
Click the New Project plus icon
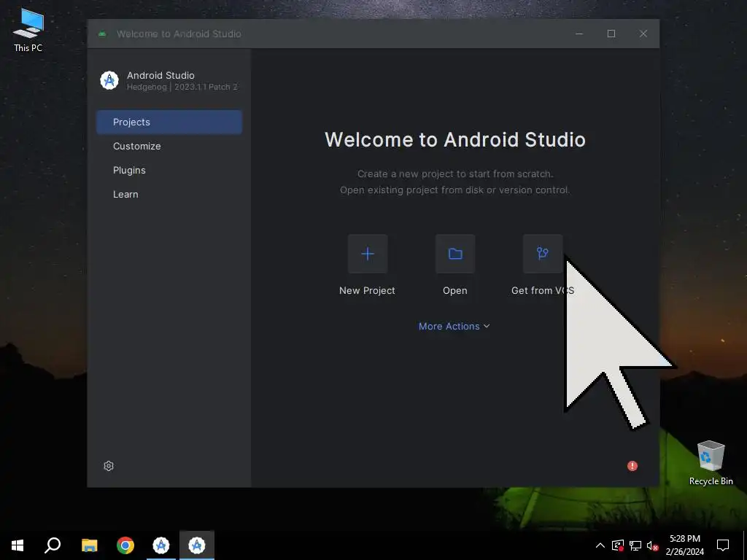[x=368, y=254]
